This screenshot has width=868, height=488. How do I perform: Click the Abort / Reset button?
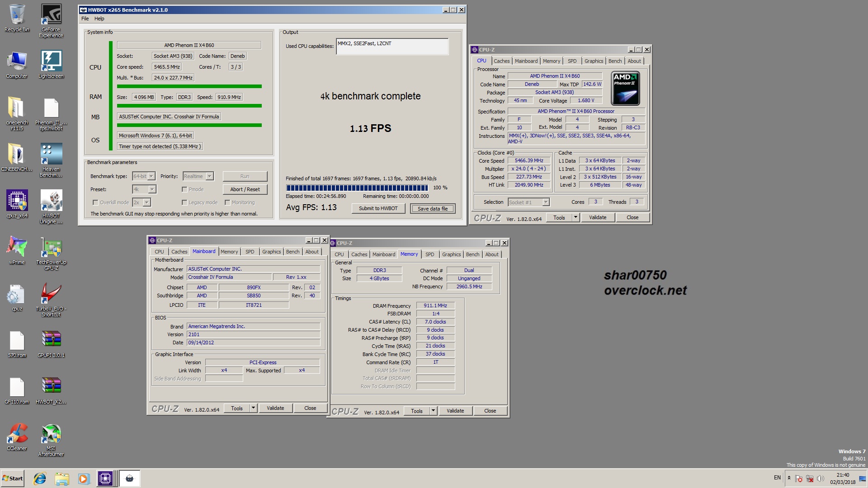(245, 189)
